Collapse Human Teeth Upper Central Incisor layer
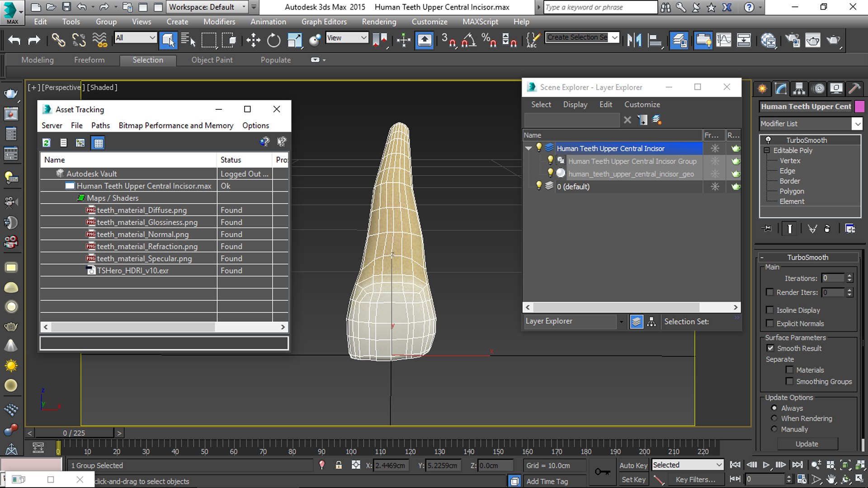The width and height of the screenshot is (868, 488). [x=528, y=148]
